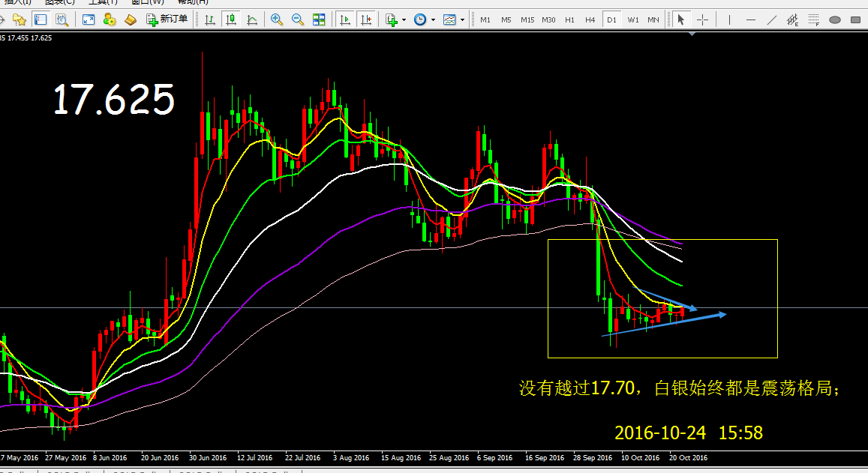The height and width of the screenshot is (473, 868).
Task: Pick the vertical line drawing tool
Action: pos(730,20)
